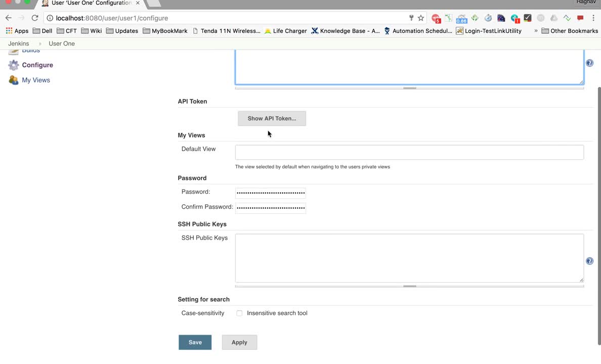
Task: Enable the Insensitive search tool checkbox
Action: point(239,313)
